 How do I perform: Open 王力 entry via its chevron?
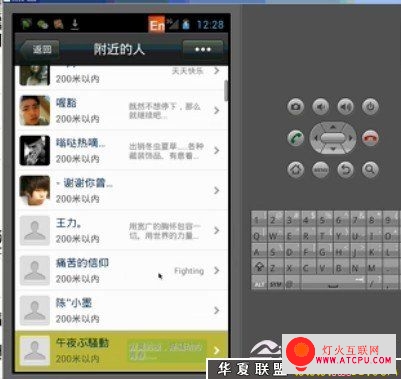pyautogui.click(x=217, y=230)
